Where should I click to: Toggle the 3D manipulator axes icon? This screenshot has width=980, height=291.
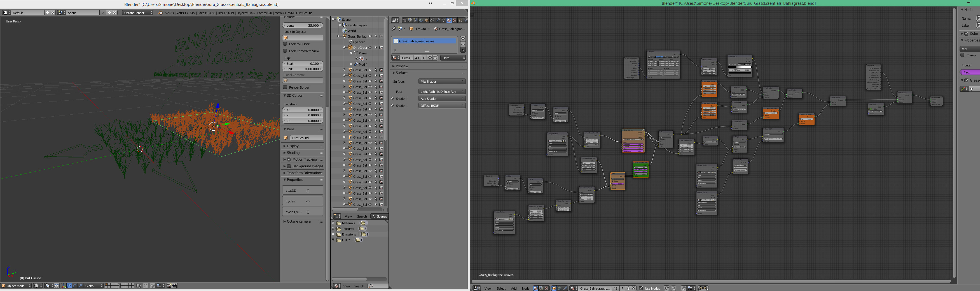pos(64,286)
